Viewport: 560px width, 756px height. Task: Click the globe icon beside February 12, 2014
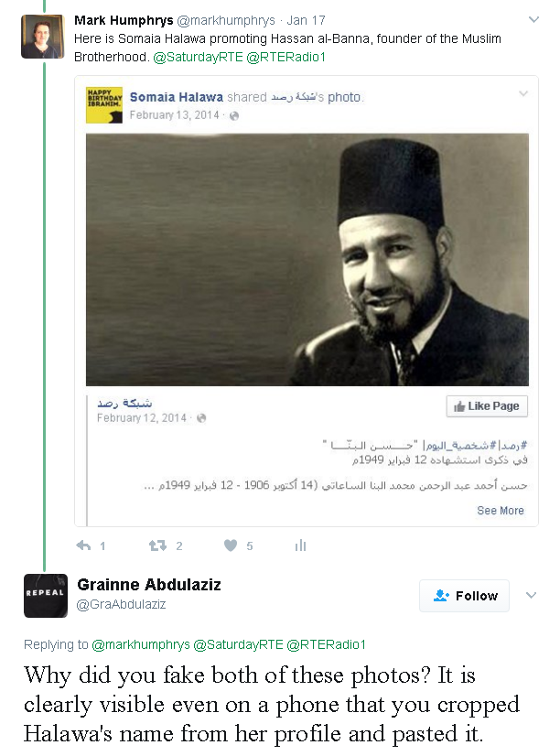pos(201,418)
